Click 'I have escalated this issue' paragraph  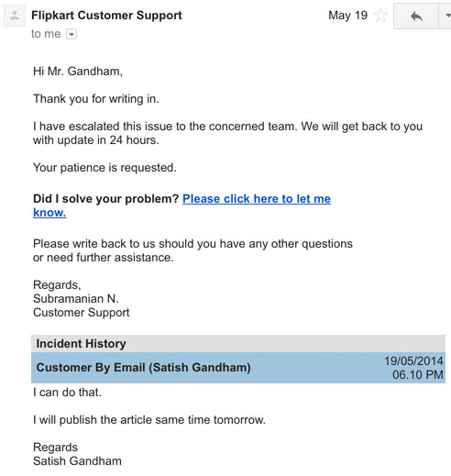click(x=227, y=133)
